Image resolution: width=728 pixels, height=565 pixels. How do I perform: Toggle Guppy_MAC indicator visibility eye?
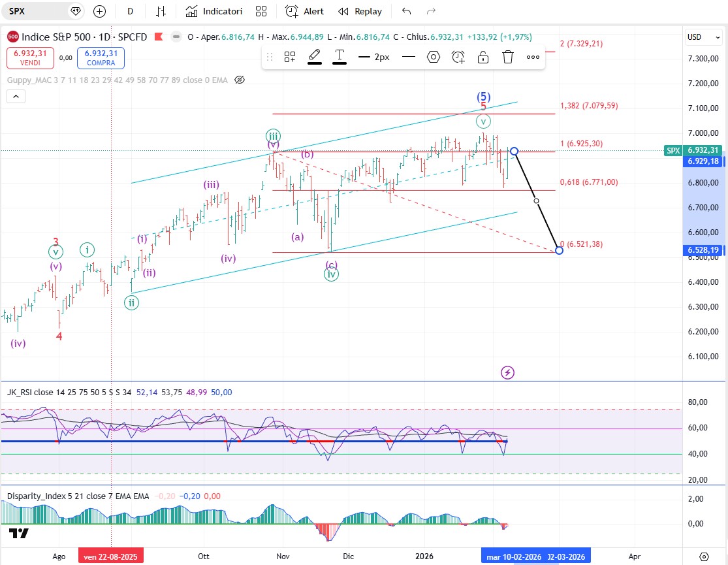[x=240, y=80]
